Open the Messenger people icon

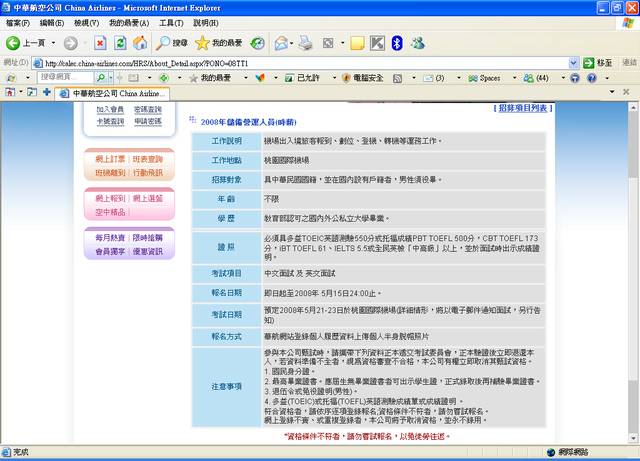tap(418, 43)
